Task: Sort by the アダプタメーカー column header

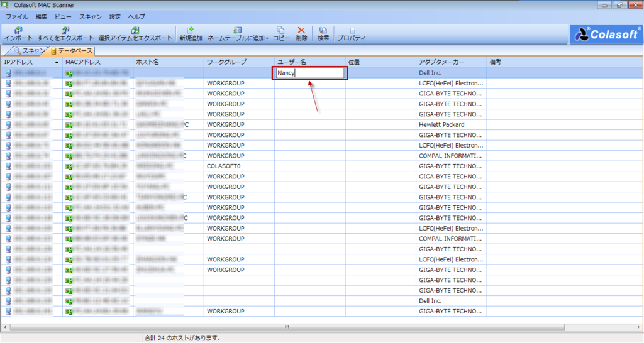Action: pos(451,62)
